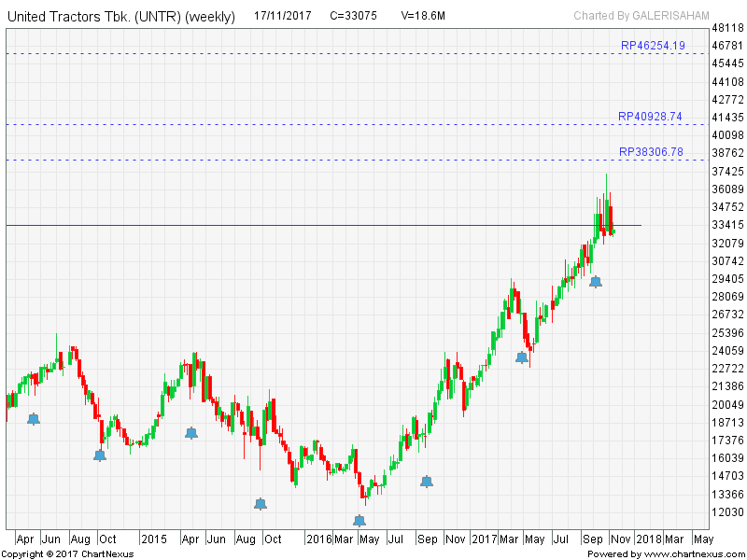This screenshot has height=560, width=747.
Task: Click the 25396 price axis label
Action: click(x=727, y=333)
